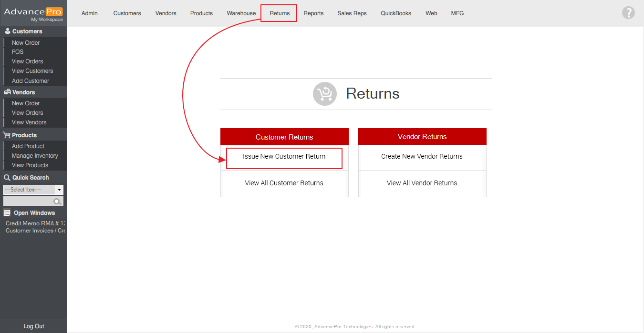Click the AdvancePro logo

point(33,13)
